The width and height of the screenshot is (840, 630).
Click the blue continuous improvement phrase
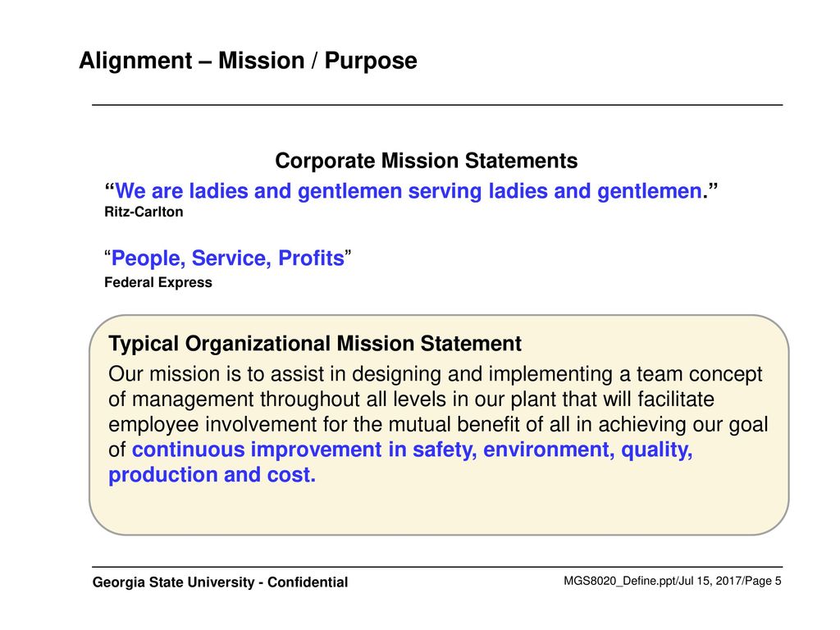[x=412, y=450]
